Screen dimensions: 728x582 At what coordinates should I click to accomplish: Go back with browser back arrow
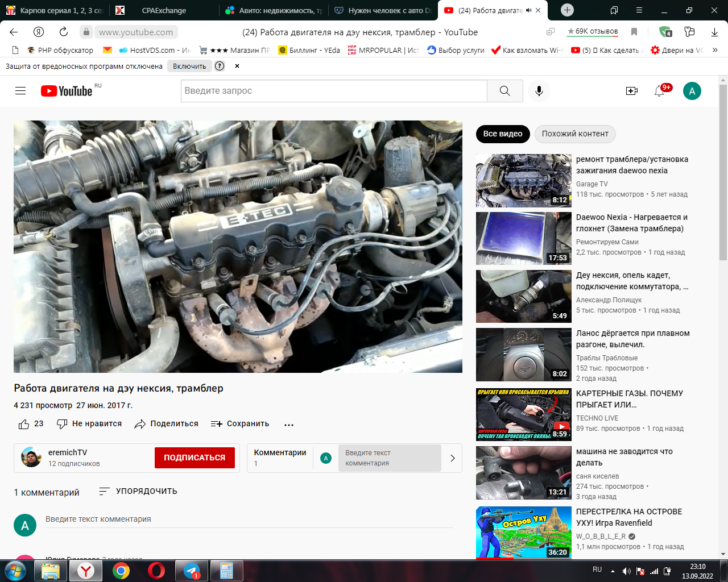[x=14, y=32]
